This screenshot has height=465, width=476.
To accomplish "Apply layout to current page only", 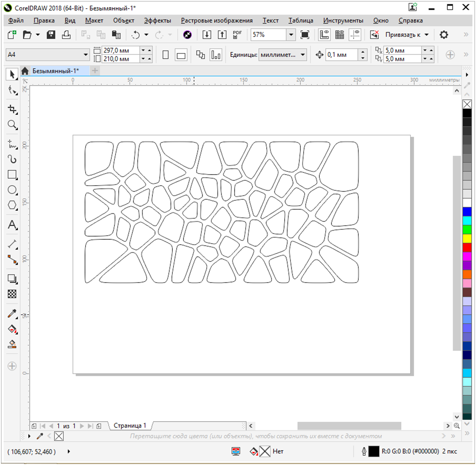I will (216, 55).
